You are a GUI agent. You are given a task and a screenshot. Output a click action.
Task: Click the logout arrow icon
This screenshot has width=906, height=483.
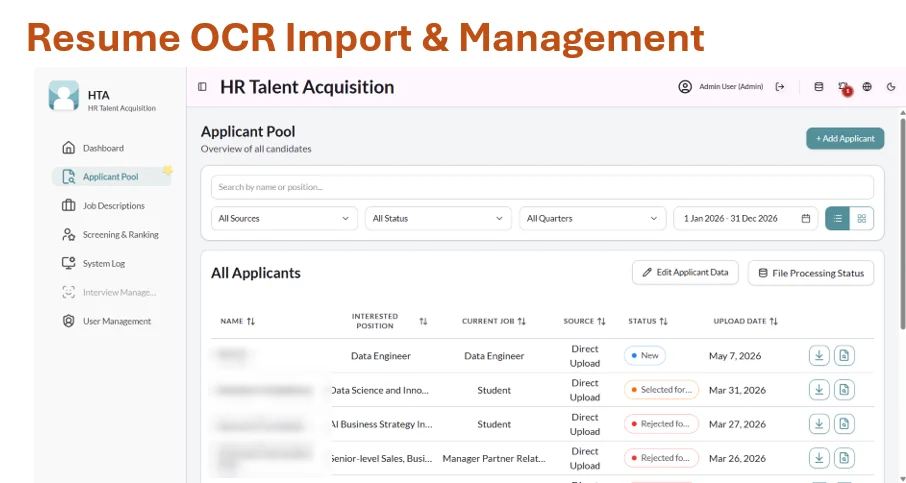[x=780, y=87]
